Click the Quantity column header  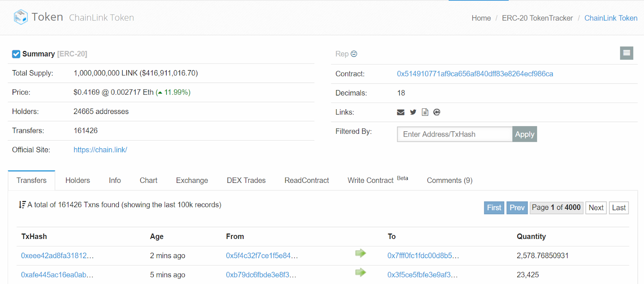click(x=531, y=236)
